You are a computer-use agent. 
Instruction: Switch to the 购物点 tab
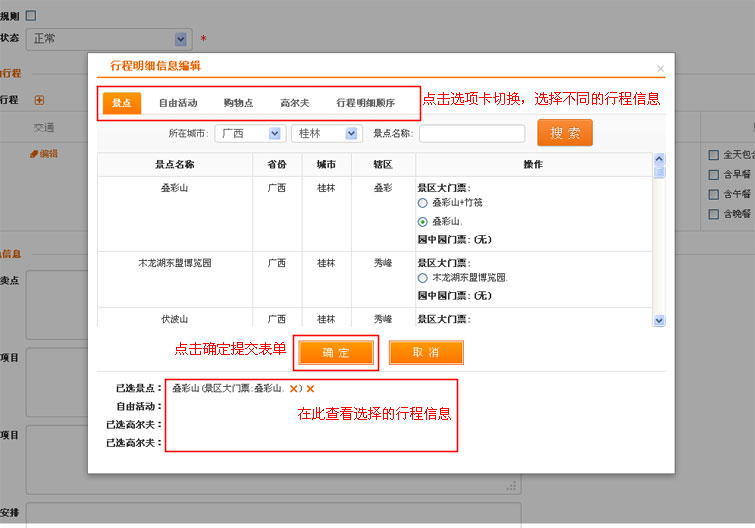pos(238,103)
